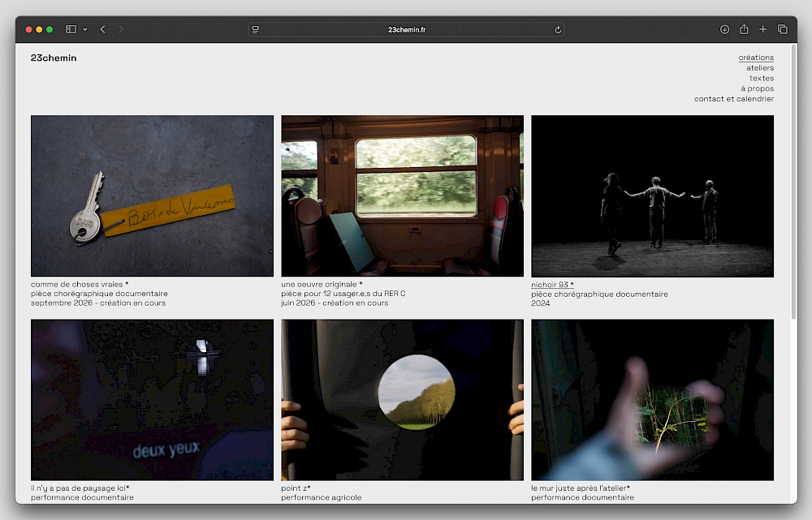This screenshot has height=520, width=812.
Task: Open the train window photo thumbnail
Action: click(x=402, y=196)
